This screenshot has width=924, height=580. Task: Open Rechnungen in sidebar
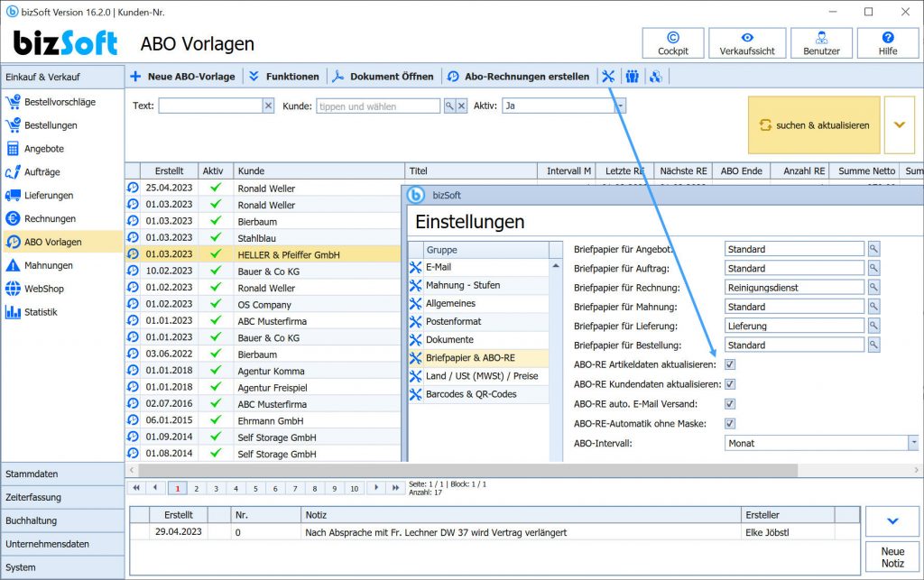coord(62,218)
